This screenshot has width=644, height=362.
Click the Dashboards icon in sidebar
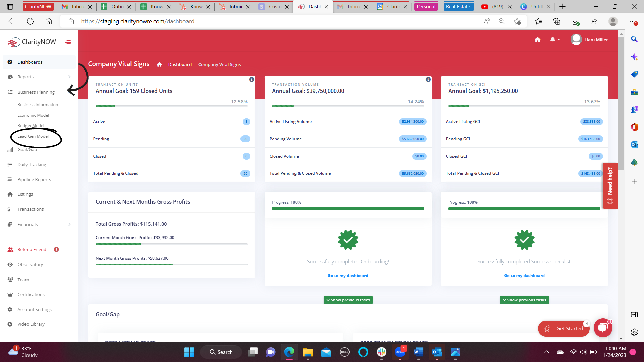click(x=10, y=62)
